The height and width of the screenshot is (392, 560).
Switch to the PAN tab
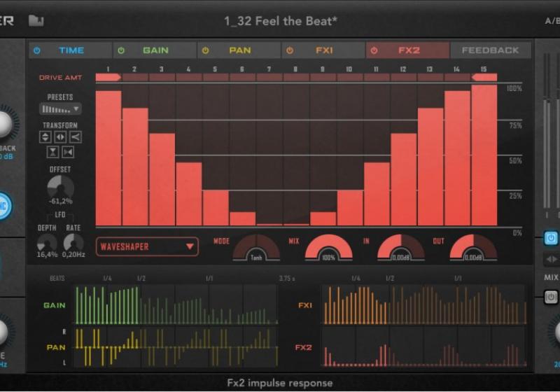point(239,50)
